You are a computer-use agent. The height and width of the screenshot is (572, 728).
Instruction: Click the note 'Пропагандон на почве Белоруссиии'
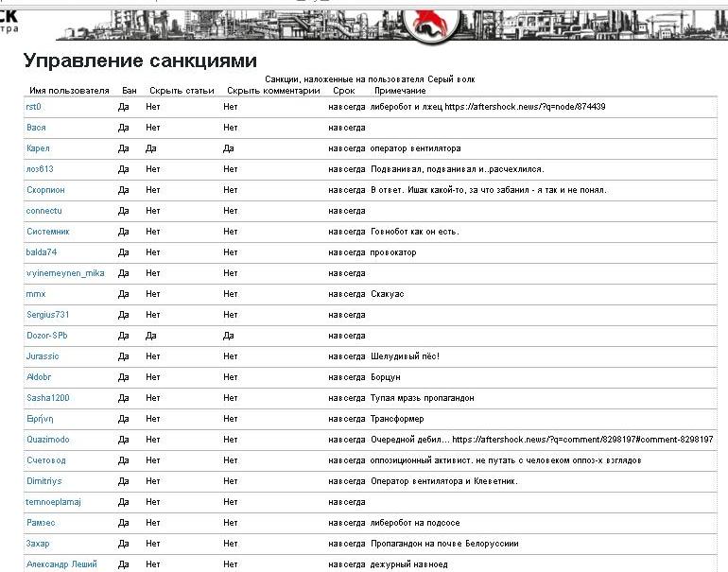click(444, 544)
